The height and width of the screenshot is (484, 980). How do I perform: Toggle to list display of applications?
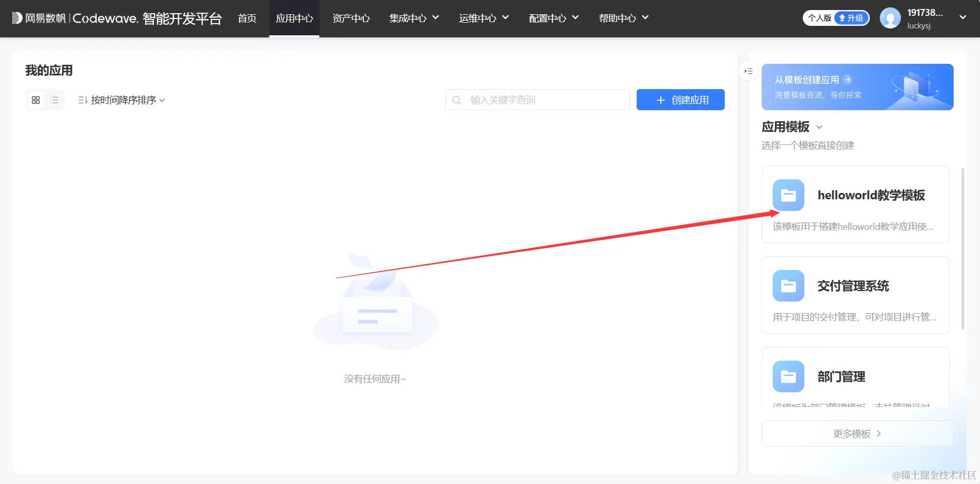(54, 100)
